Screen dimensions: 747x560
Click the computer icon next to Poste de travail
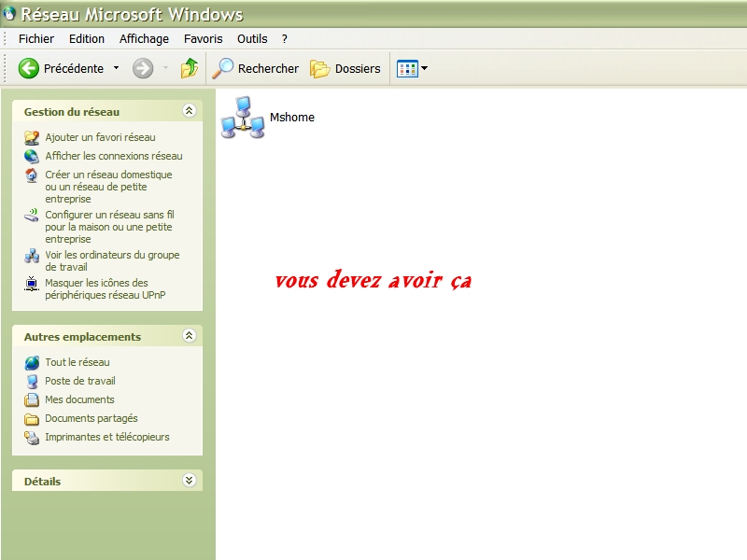click(32, 382)
